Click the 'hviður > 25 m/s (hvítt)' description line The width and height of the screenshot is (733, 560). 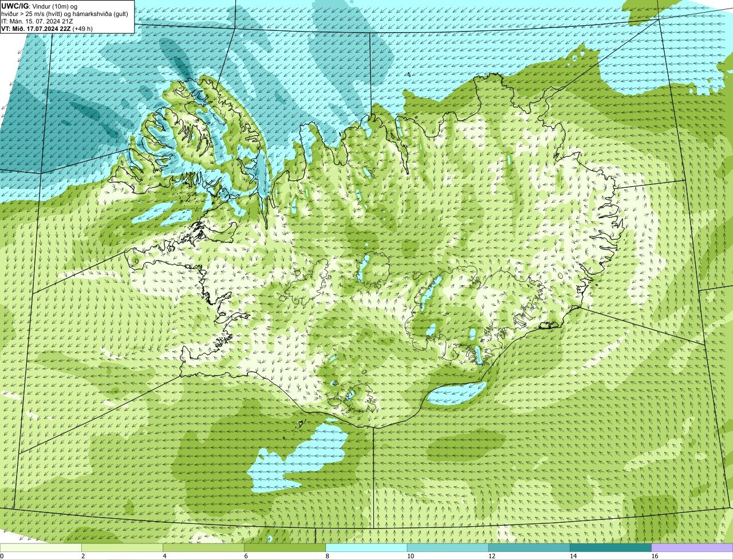click(x=65, y=14)
